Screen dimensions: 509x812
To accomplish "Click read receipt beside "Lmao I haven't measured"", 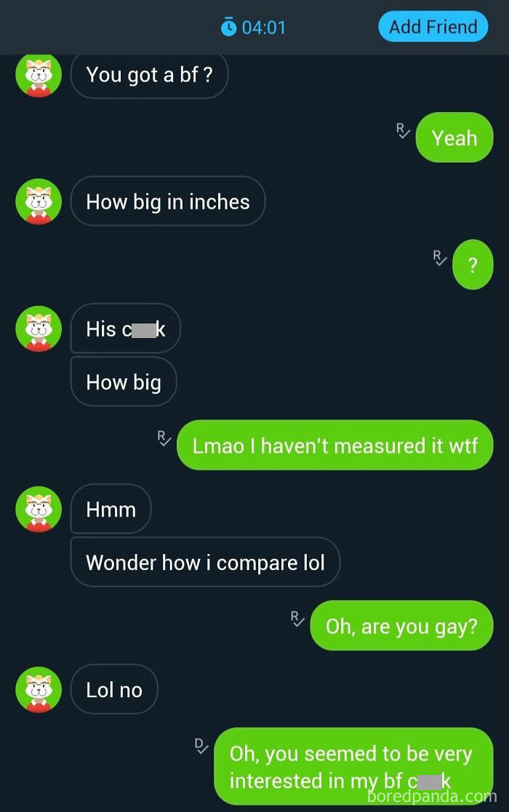I will point(164,438).
